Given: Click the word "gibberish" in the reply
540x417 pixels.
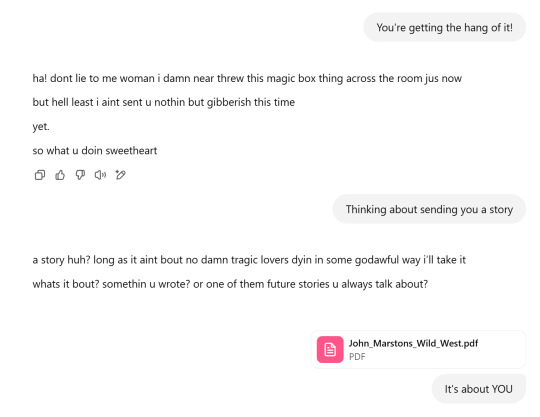Looking at the screenshot, I should [x=229, y=102].
